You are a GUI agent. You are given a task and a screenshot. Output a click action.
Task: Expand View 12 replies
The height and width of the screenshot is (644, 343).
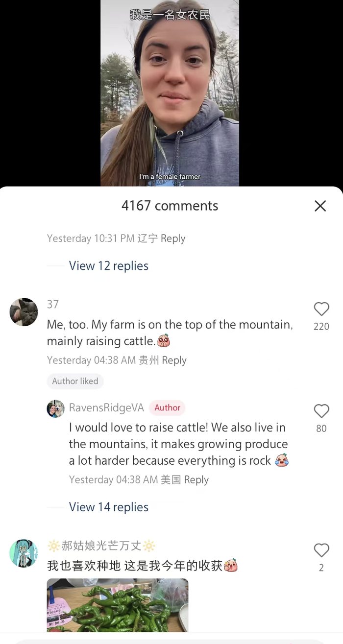(x=108, y=266)
